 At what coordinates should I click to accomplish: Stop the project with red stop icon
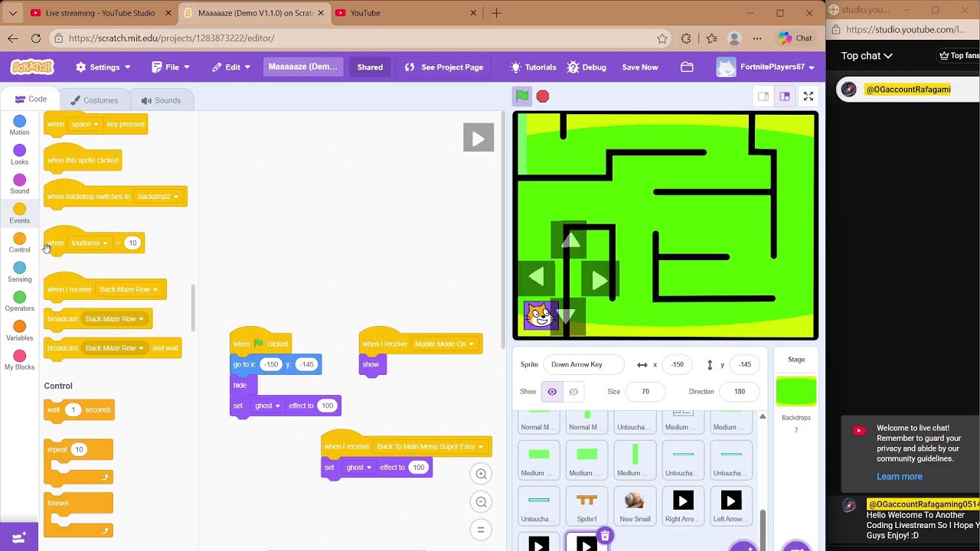(543, 96)
